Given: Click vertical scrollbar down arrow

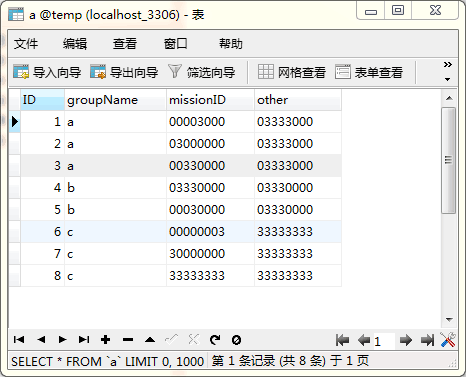Looking at the screenshot, I should click(x=449, y=320).
